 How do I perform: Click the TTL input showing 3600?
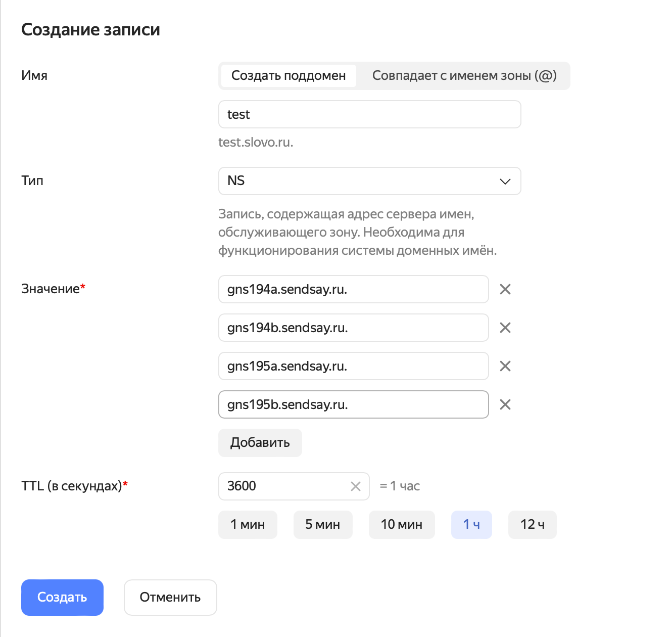point(283,486)
